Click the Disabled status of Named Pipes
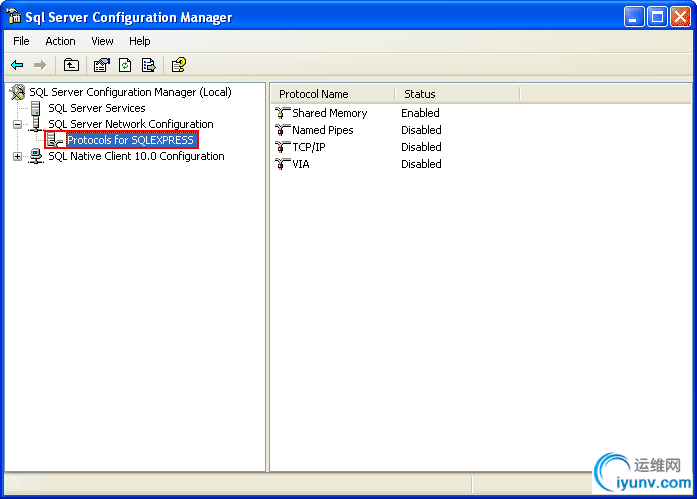 (421, 130)
